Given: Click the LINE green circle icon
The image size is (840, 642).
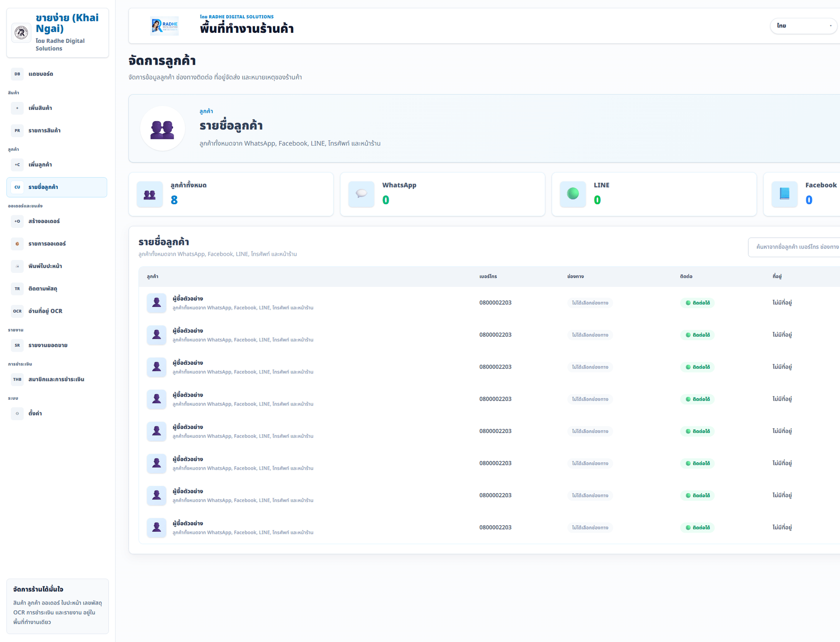Looking at the screenshot, I should click(x=573, y=195).
